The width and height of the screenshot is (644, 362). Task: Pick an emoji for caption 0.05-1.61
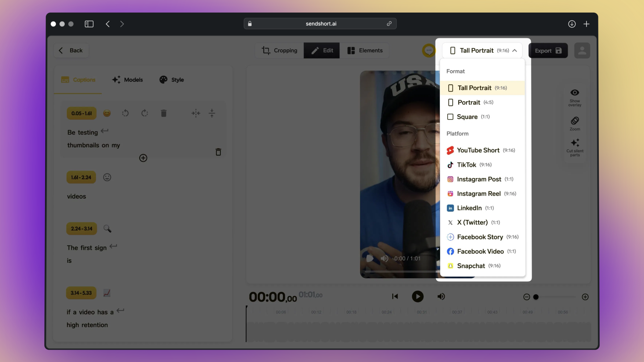point(107,113)
